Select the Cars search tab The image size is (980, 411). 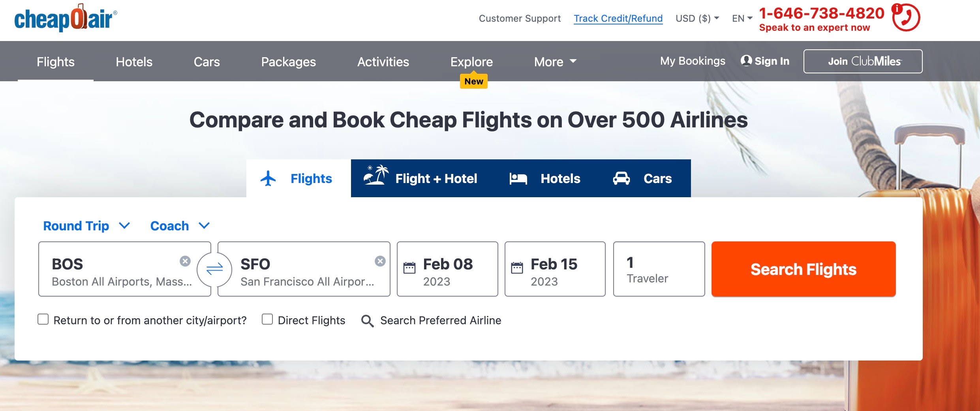point(642,178)
